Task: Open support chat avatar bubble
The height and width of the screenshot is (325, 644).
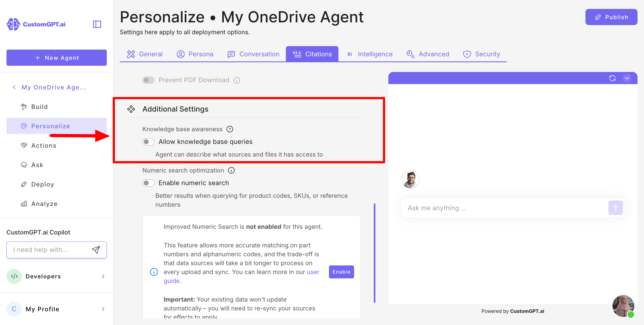Action: pyautogui.click(x=623, y=306)
